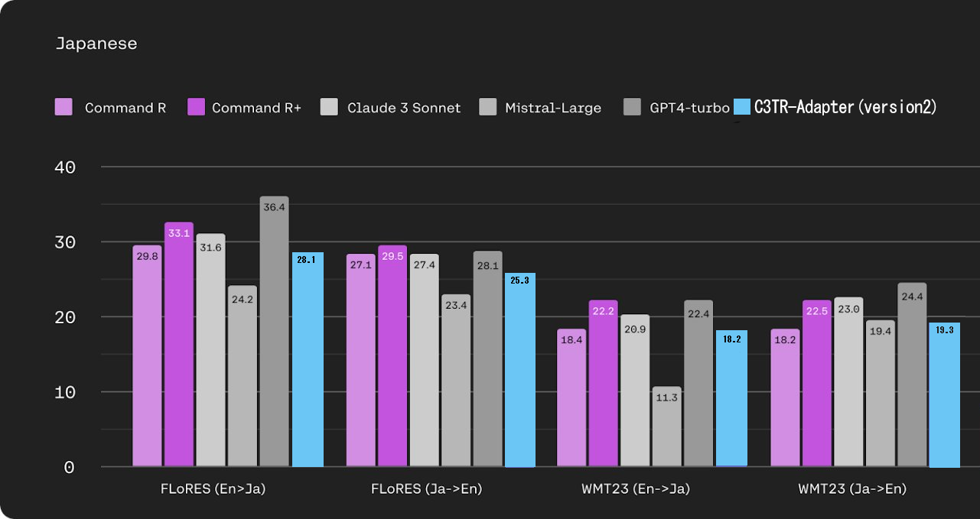The height and width of the screenshot is (519, 980).
Task: Click the C3TR-Adapter 28.1 blue bar
Action: [x=308, y=359]
